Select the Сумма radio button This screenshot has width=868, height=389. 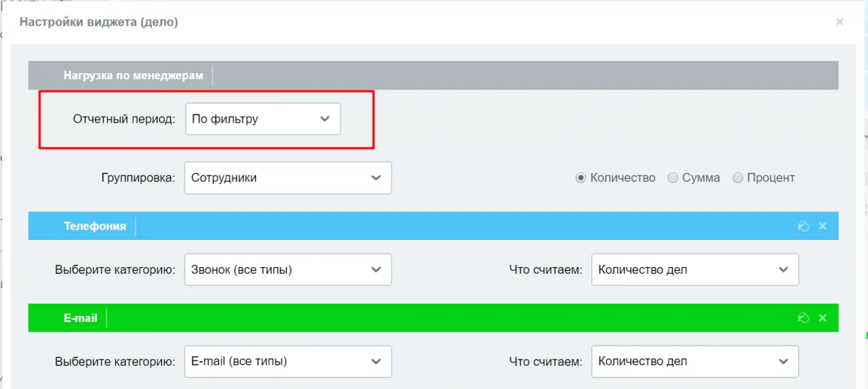click(673, 178)
